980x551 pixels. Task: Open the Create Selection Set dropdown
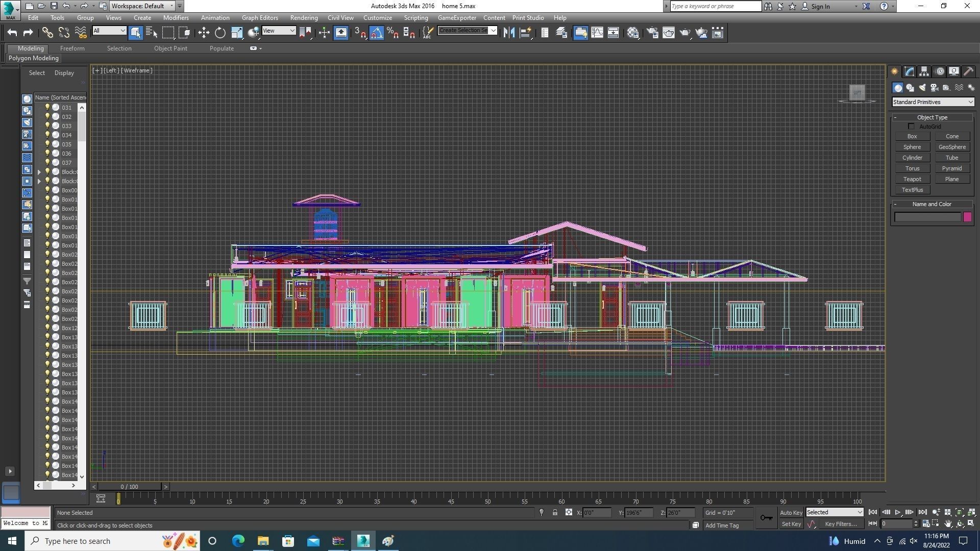pos(467,31)
